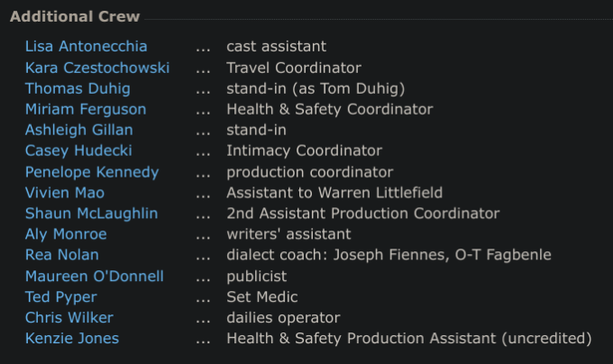Viewport: 613px width, 364px height.
Task: Click the Travel Coordinator role text
Action: click(294, 68)
